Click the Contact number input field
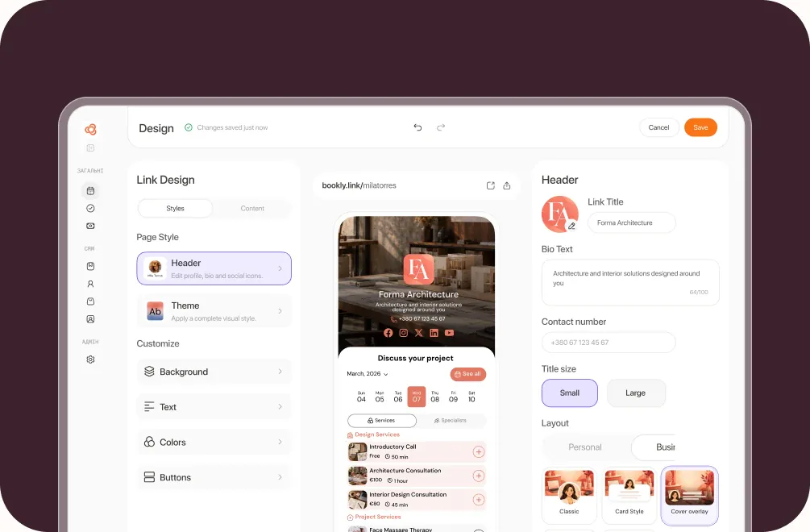Image resolution: width=810 pixels, height=532 pixels. coord(609,343)
